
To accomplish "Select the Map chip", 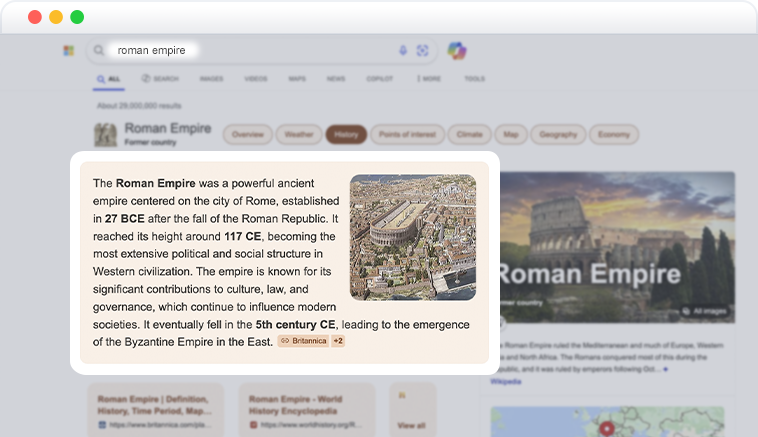I will click(511, 134).
